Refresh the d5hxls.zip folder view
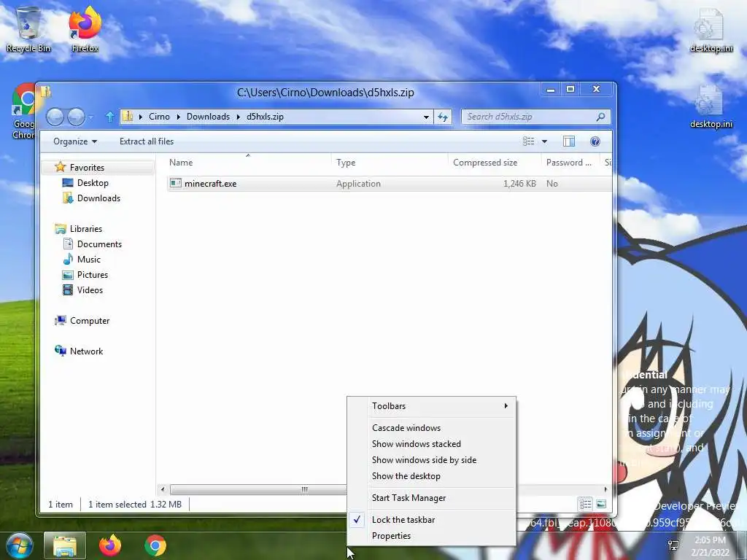 [x=443, y=117]
